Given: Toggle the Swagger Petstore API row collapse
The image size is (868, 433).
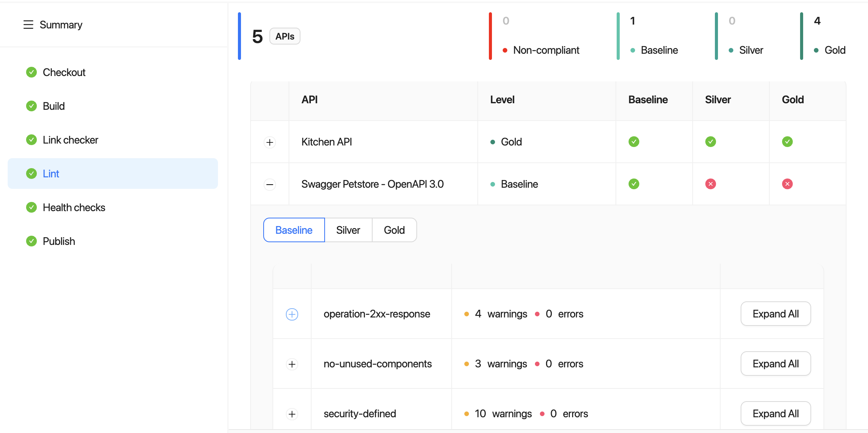Looking at the screenshot, I should click(x=270, y=184).
